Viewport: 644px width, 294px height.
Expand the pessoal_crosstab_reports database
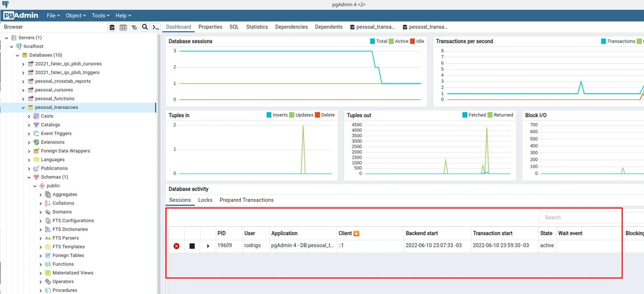pyautogui.click(x=23, y=81)
